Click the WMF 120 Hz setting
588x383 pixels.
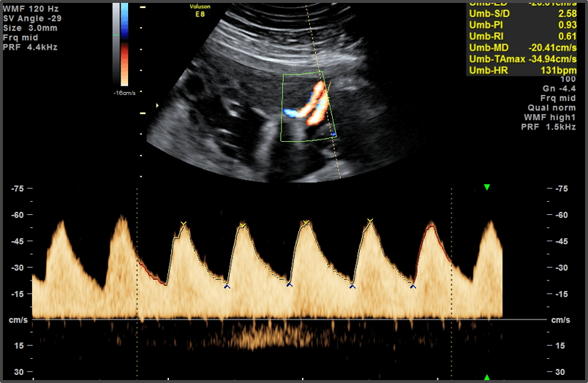click(x=31, y=9)
